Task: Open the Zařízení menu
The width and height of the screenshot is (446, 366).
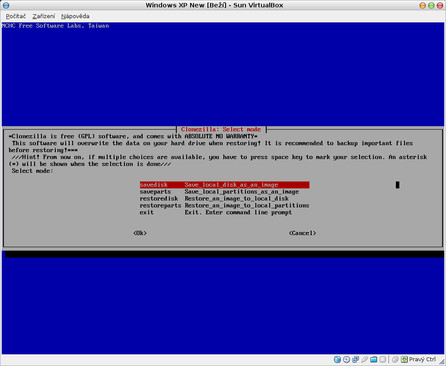Action: pyautogui.click(x=44, y=16)
